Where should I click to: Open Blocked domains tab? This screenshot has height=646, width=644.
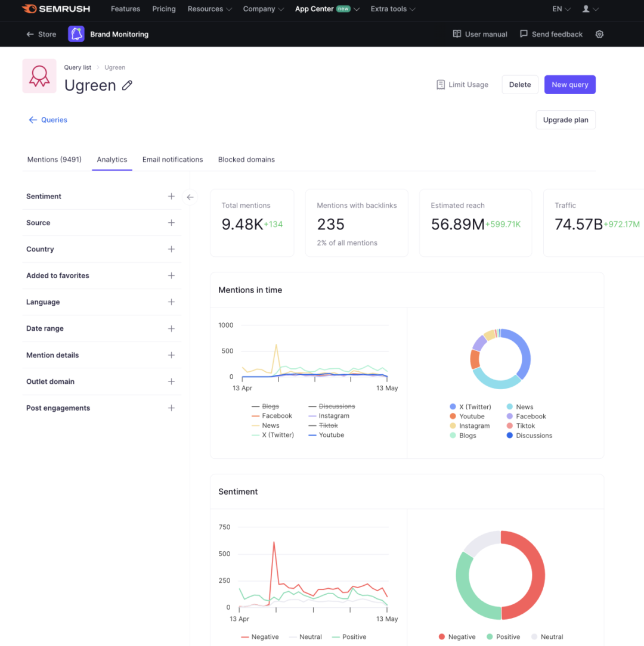[246, 160]
